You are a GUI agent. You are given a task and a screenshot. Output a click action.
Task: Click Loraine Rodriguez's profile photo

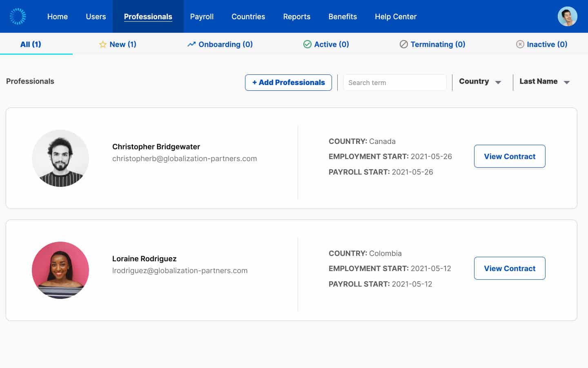(60, 270)
